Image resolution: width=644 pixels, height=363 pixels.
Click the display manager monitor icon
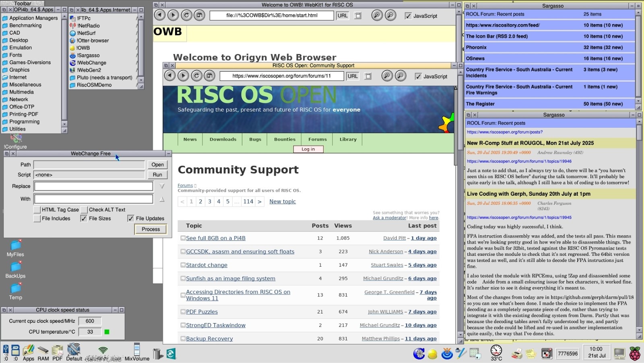click(x=619, y=354)
